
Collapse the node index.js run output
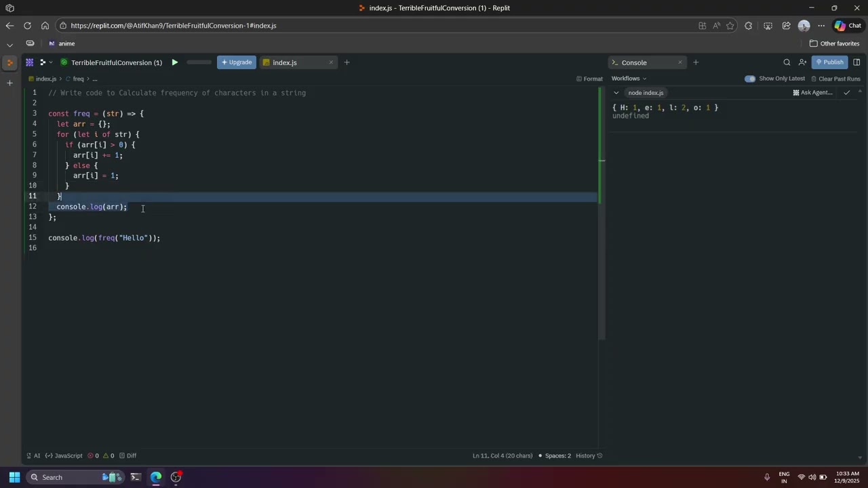(616, 93)
